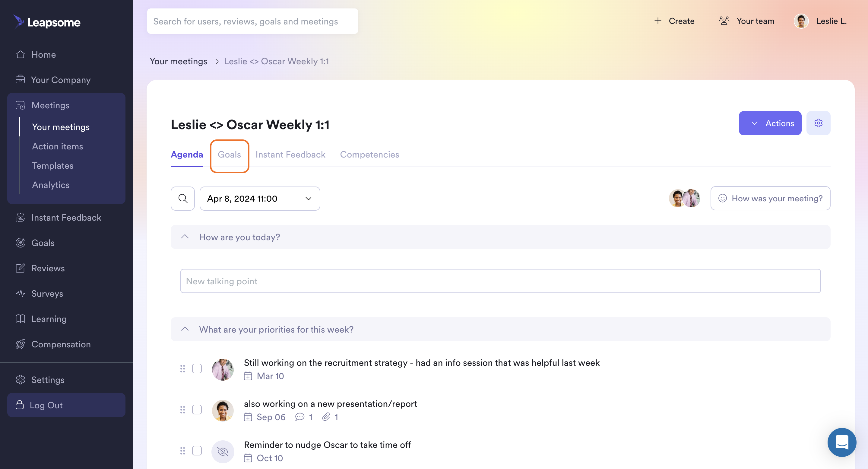Open Reviews in the sidebar
Image resolution: width=868 pixels, height=469 pixels.
(x=40, y=268)
